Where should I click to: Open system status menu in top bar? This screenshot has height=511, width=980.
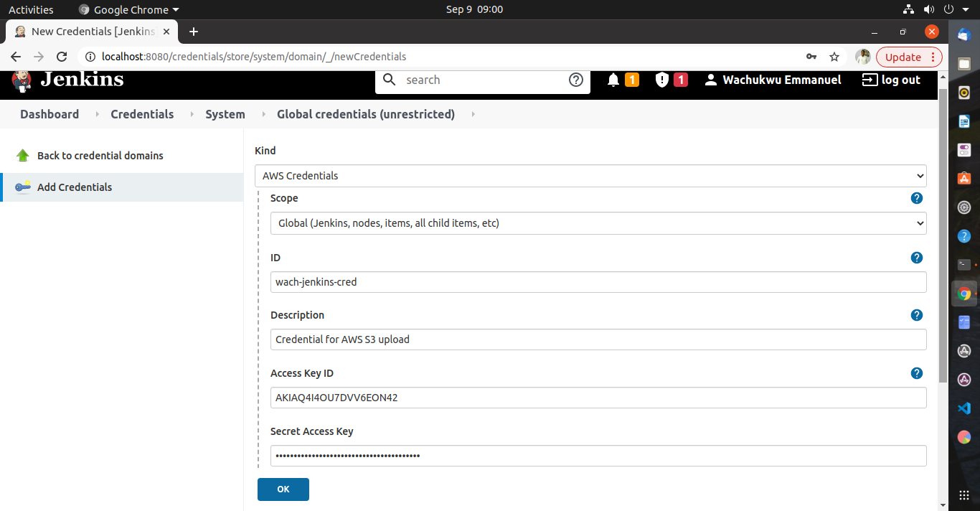[938, 9]
